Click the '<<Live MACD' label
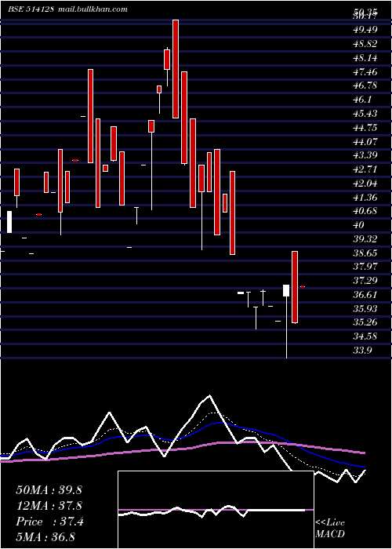The height and width of the screenshot is (549, 392). click(x=330, y=529)
